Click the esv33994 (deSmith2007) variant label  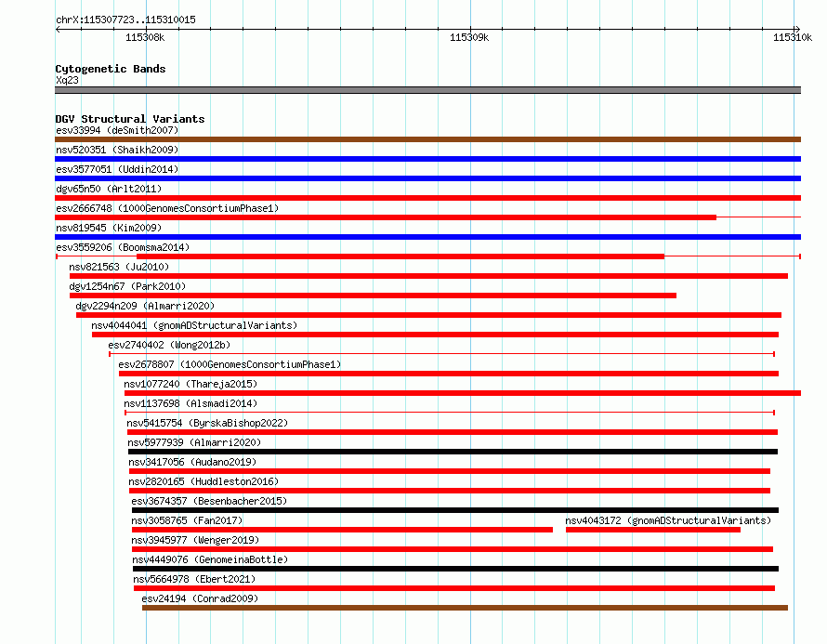[117, 130]
